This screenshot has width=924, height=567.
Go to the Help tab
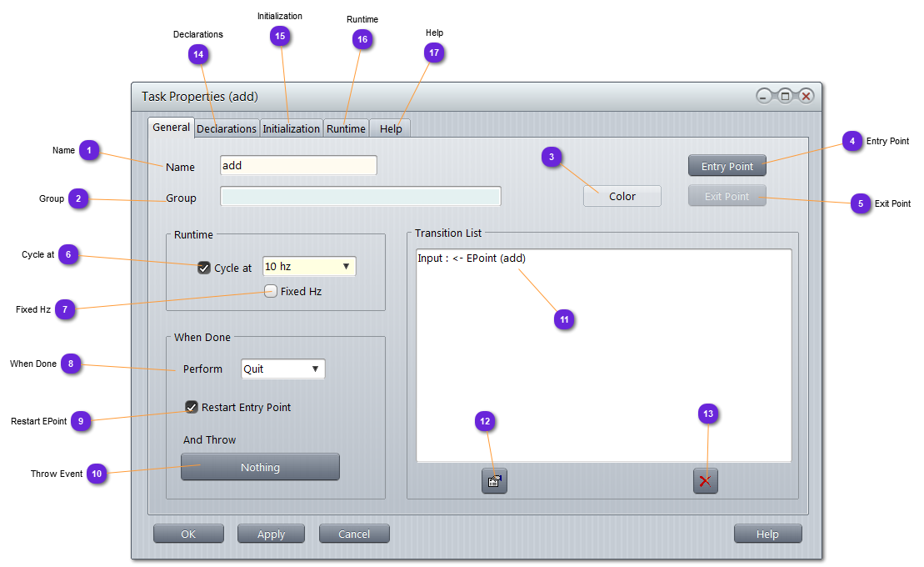(x=390, y=128)
